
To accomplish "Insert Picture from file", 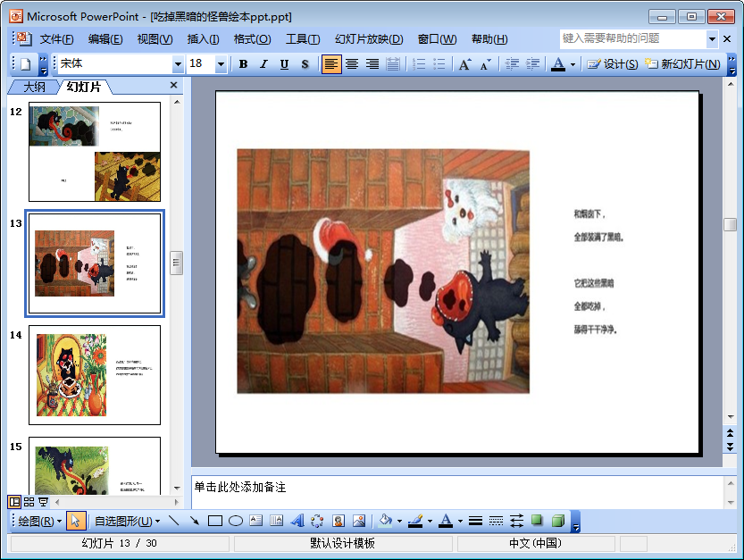I will point(359,521).
